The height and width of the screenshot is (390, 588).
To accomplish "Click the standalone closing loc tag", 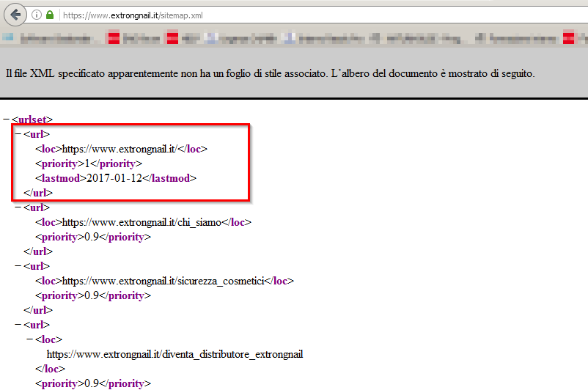I will pos(51,369).
